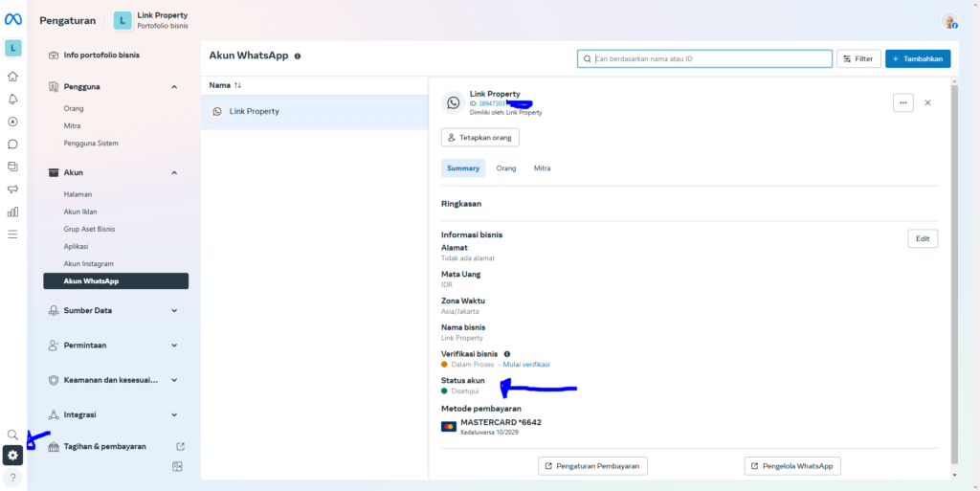Open the inbox chat bubble icon

(x=12, y=145)
